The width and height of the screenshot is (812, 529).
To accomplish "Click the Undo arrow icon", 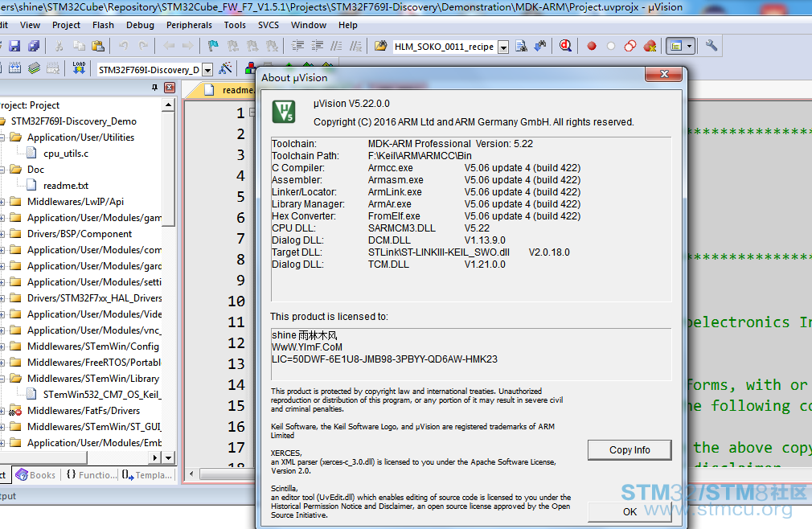I will (123, 46).
